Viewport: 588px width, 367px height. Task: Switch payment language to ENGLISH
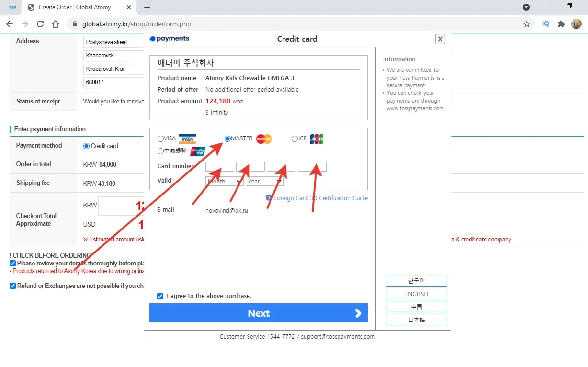pos(416,294)
